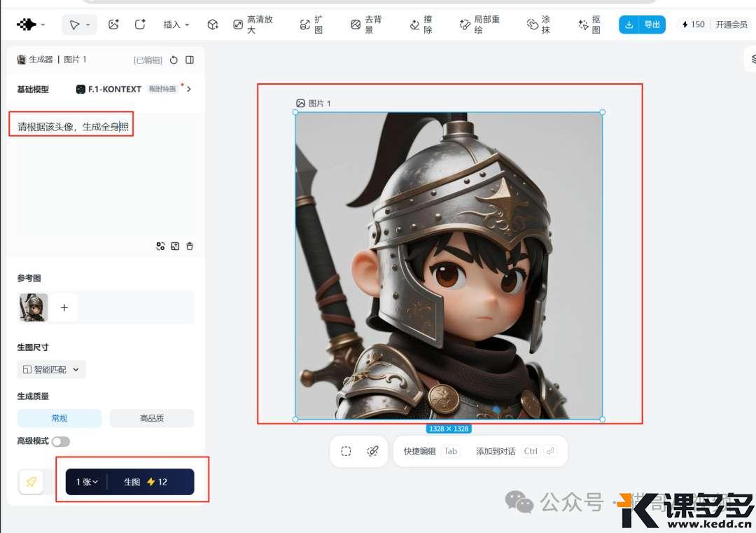This screenshot has width=756, height=533.
Task: Click the AI image generate icon
Action: pyautogui.click(x=113, y=24)
